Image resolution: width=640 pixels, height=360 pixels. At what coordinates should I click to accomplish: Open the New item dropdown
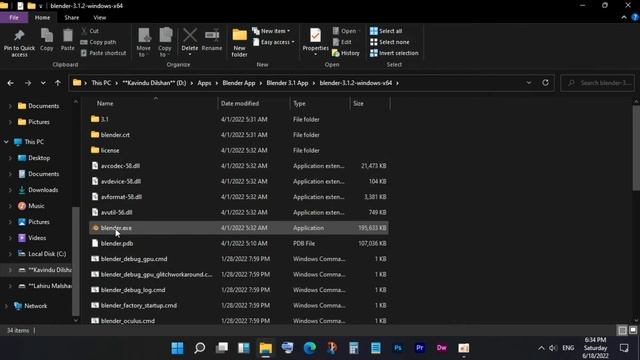point(271,31)
